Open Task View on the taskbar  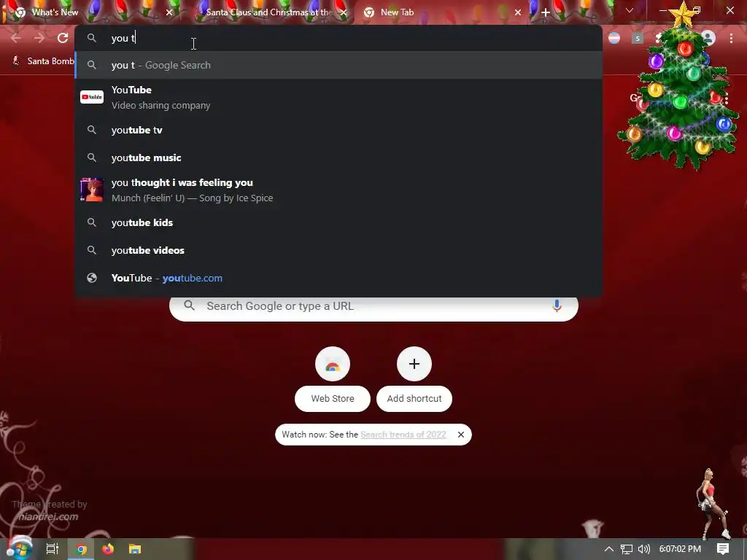pos(52,549)
